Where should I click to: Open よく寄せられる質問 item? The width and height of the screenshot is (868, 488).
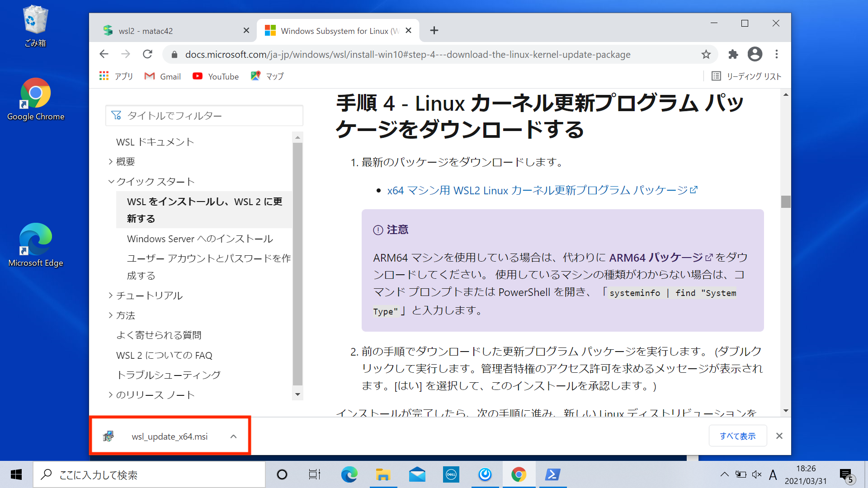tap(159, 335)
